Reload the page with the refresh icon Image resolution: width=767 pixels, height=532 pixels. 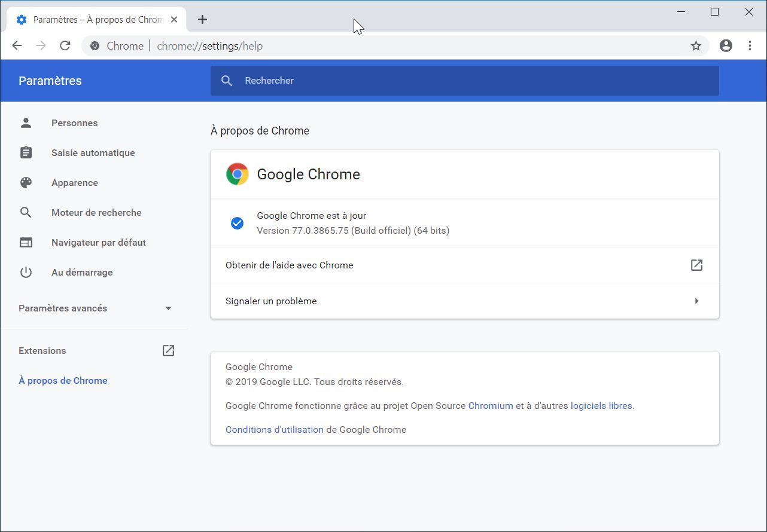[65, 46]
